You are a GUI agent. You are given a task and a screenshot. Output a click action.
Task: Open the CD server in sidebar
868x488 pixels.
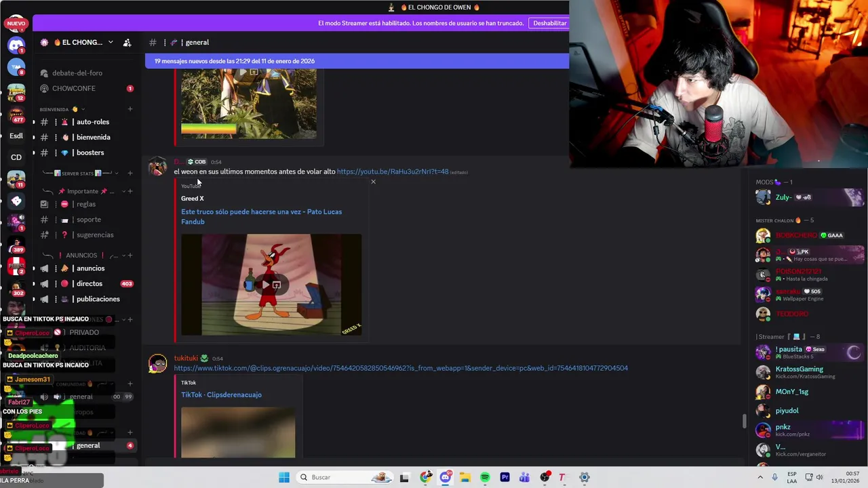(x=16, y=157)
